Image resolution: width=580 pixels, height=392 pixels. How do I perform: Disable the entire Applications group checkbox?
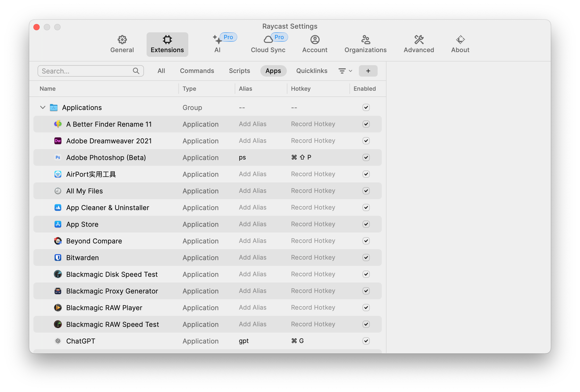coord(366,107)
